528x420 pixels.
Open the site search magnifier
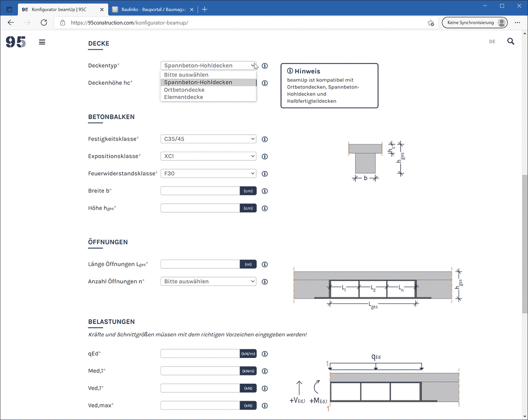pos(511,41)
